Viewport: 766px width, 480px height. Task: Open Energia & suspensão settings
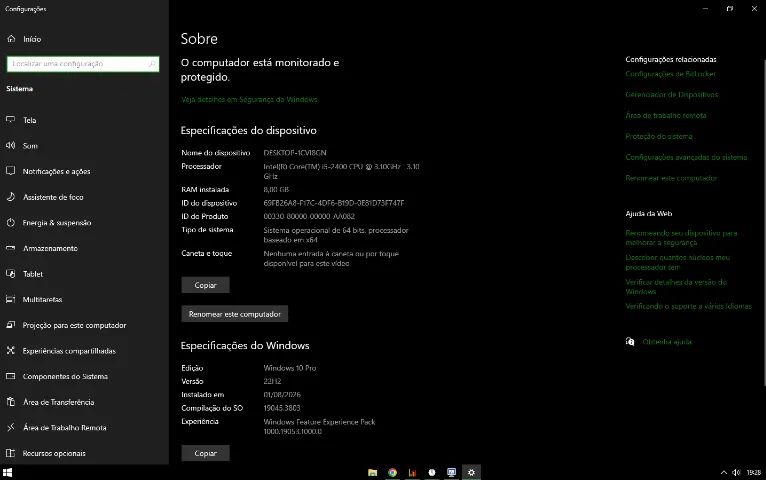click(x=57, y=223)
